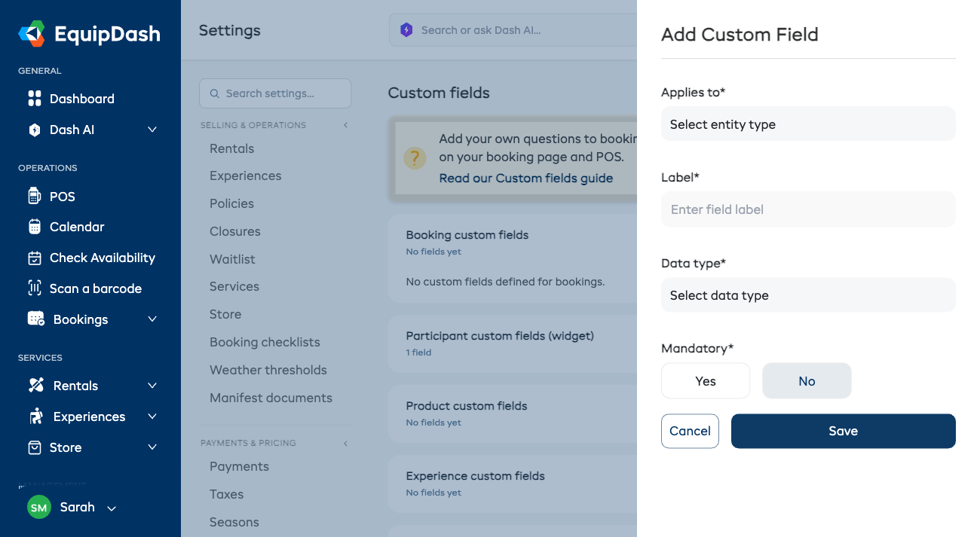The height and width of the screenshot is (537, 980).
Task: Click the Search or ask Dash AI box
Action: (513, 30)
